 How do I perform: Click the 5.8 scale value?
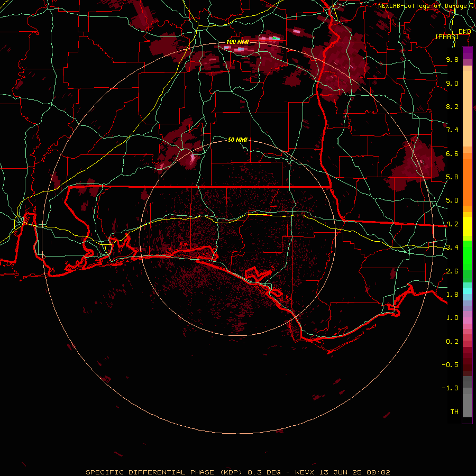(x=452, y=177)
